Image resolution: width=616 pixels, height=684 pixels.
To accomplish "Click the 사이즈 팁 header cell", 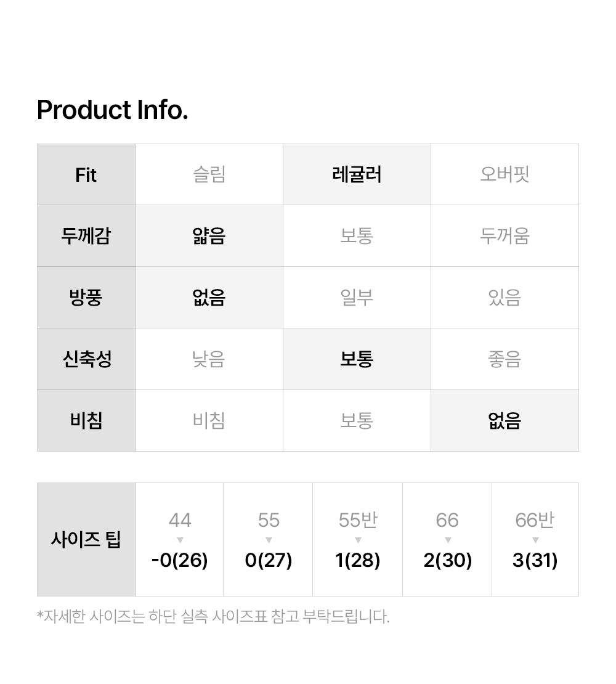I will [x=86, y=540].
